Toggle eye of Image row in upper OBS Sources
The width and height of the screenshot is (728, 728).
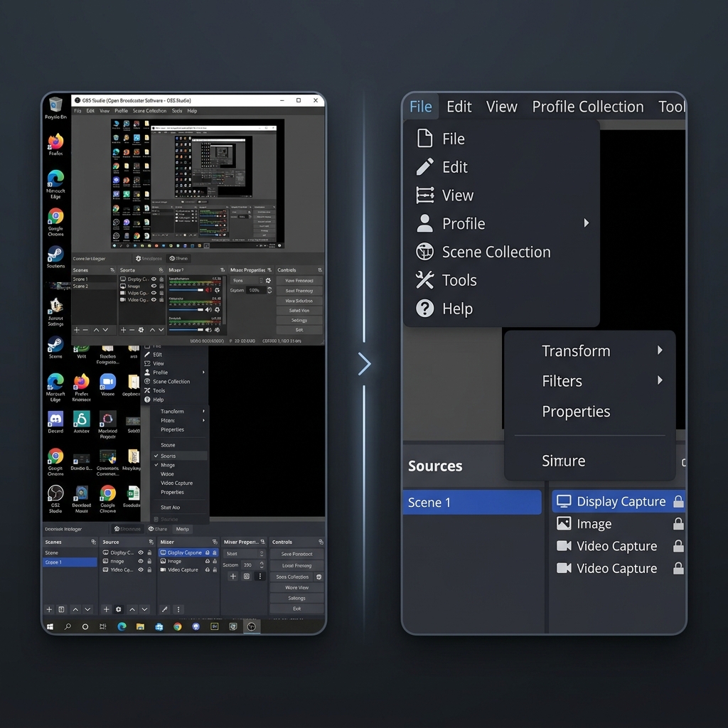(x=154, y=286)
